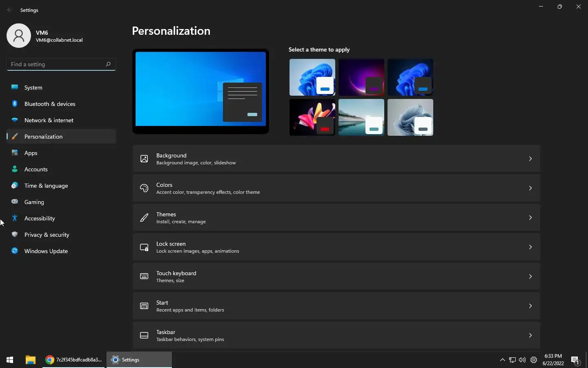This screenshot has width=588, height=368.
Task: Apply the colorful flower dark theme
Action: (x=312, y=117)
